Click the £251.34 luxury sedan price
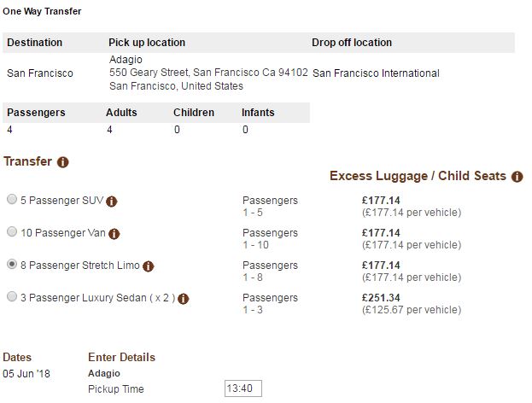 381,297
